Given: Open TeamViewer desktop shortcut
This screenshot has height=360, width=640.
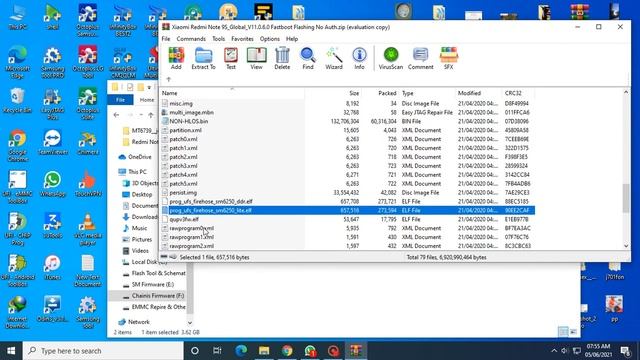Looking at the screenshot, I should point(53,142).
